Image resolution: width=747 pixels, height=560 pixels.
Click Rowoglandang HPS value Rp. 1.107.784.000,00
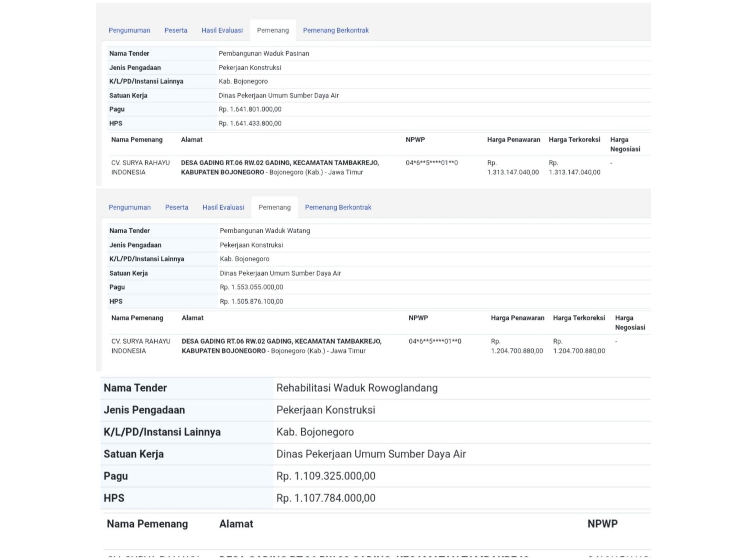pos(326,498)
